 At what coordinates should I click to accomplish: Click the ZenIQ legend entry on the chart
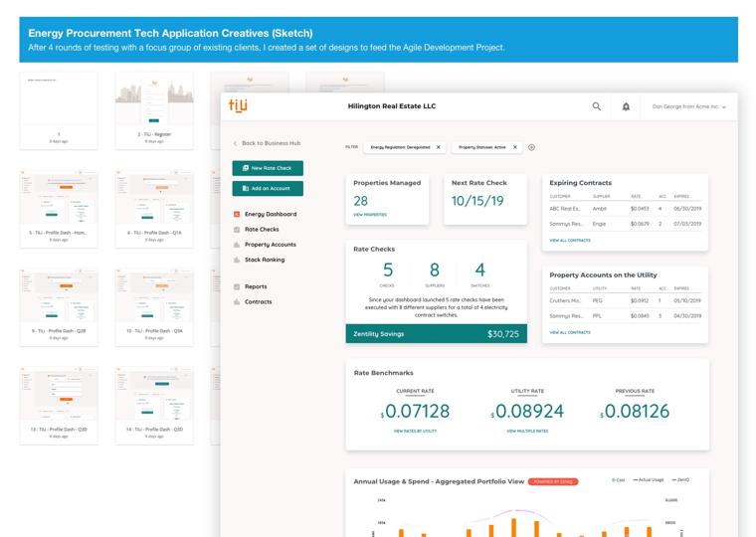click(680, 480)
